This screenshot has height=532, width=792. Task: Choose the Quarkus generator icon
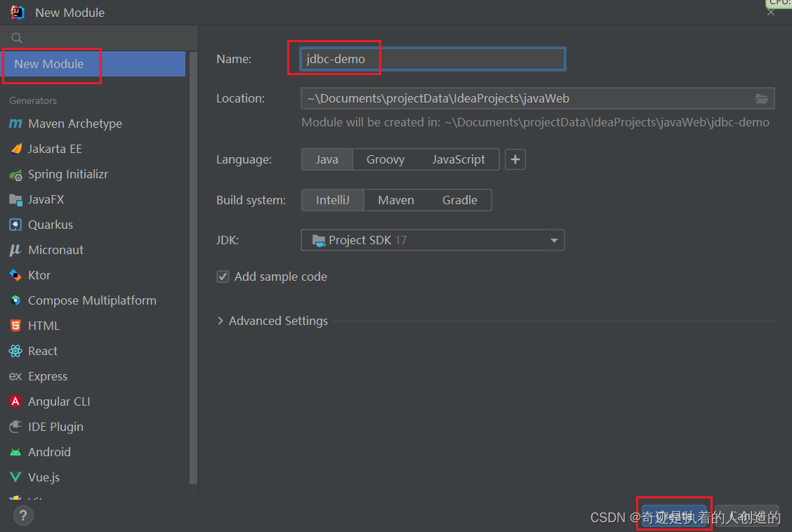15,225
